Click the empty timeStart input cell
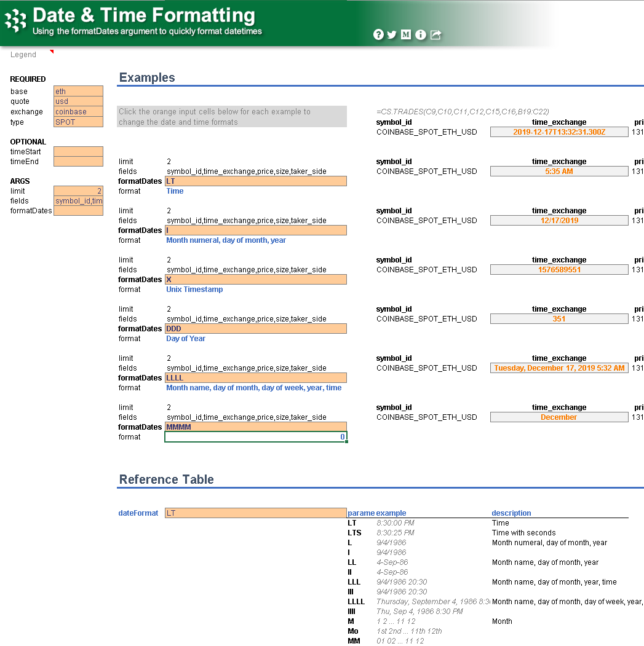This screenshot has height=646, width=644. [78, 151]
